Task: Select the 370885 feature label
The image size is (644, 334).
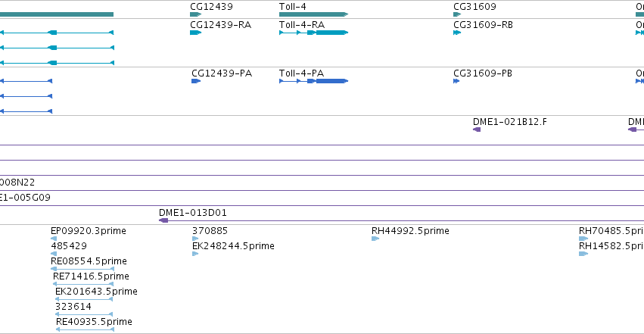Action: [210, 230]
